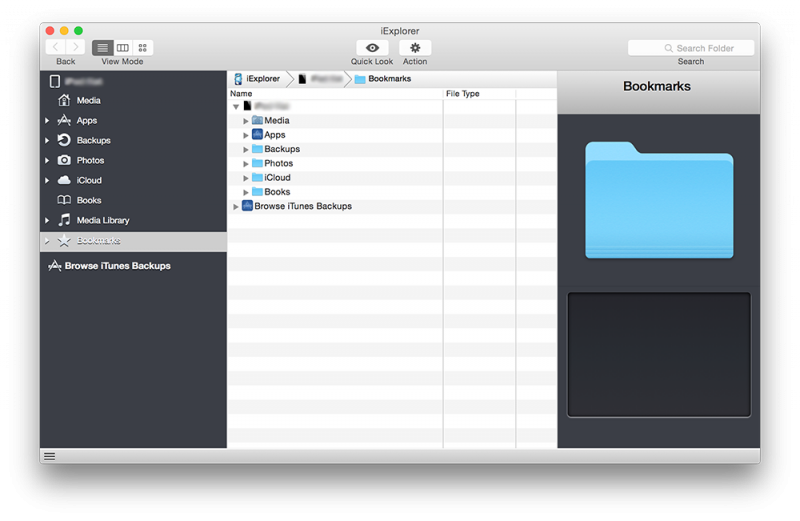
Task: Expand the Browse iTunes Backups tree row
Action: coord(236,207)
